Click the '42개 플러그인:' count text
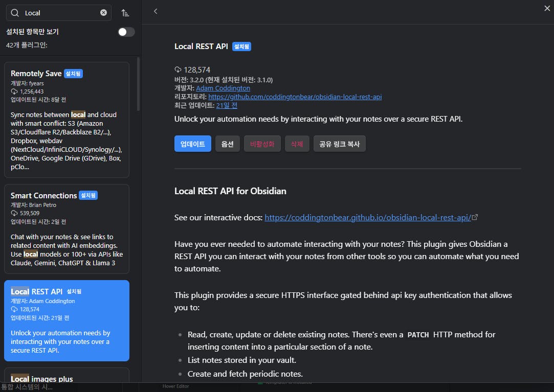554x392 pixels. click(27, 45)
